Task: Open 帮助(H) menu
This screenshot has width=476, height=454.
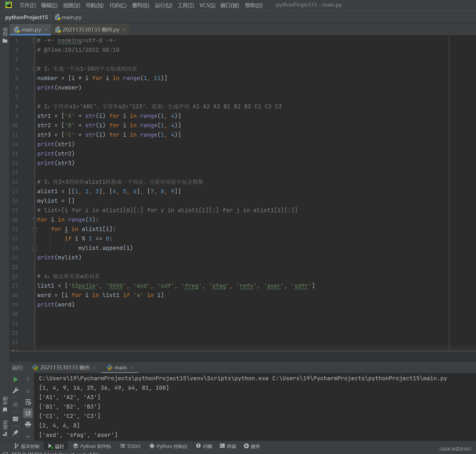Action: [254, 5]
